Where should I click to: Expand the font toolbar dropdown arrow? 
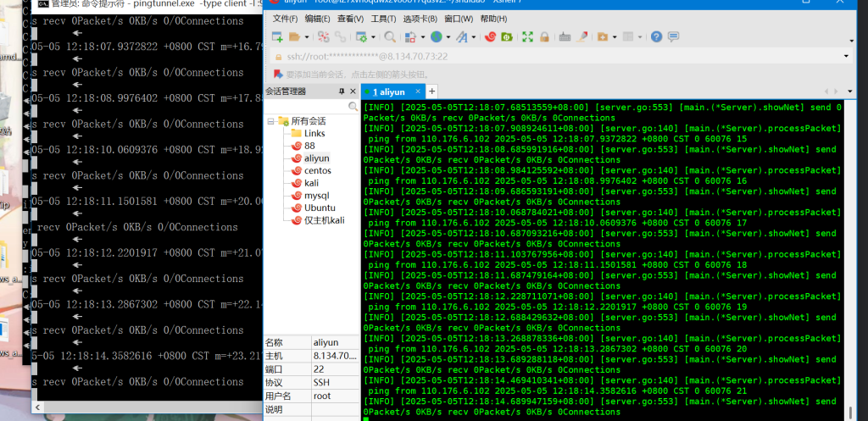coord(473,36)
